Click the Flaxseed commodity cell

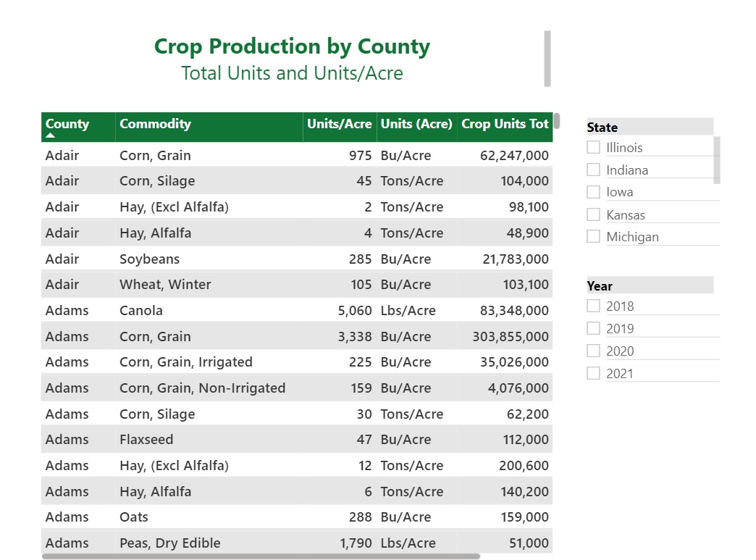146,440
